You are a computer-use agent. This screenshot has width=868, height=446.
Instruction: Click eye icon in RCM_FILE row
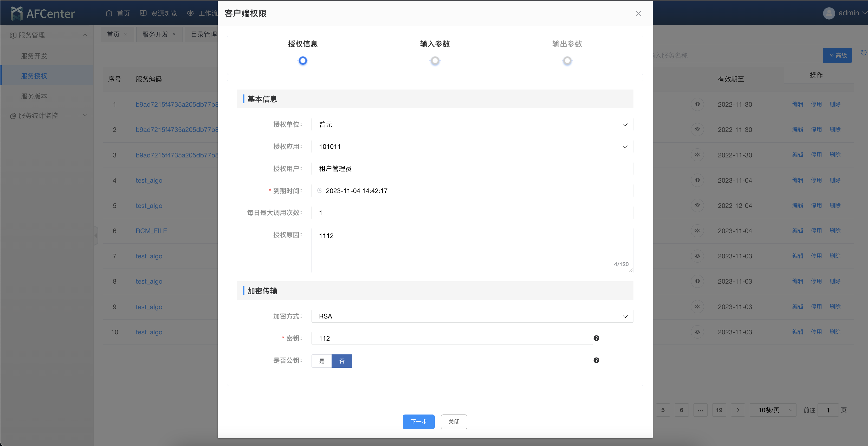point(697,231)
